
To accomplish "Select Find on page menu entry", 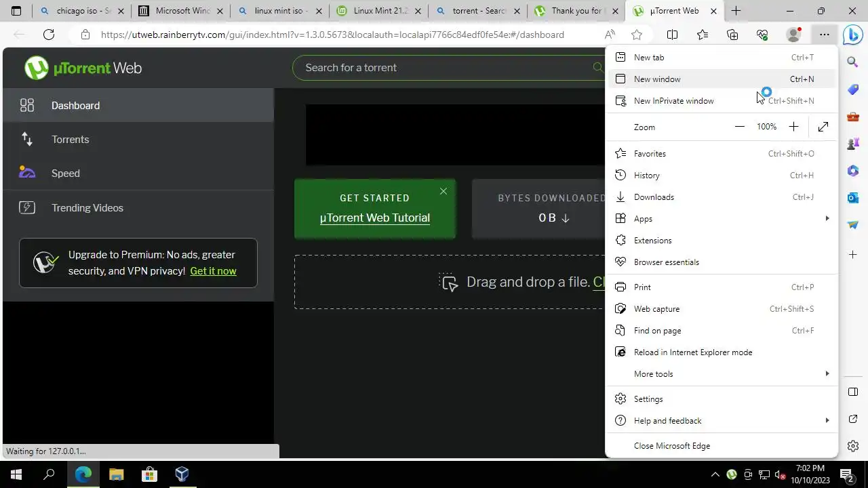I will [x=722, y=331].
